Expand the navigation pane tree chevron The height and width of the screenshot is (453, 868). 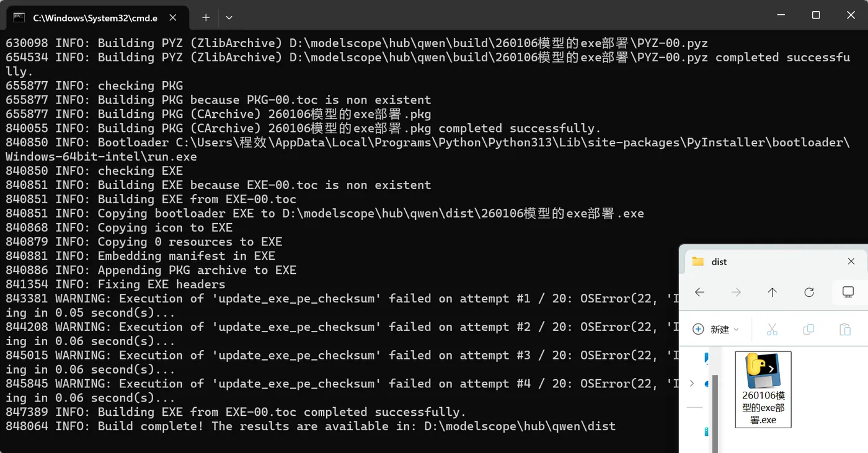692,384
